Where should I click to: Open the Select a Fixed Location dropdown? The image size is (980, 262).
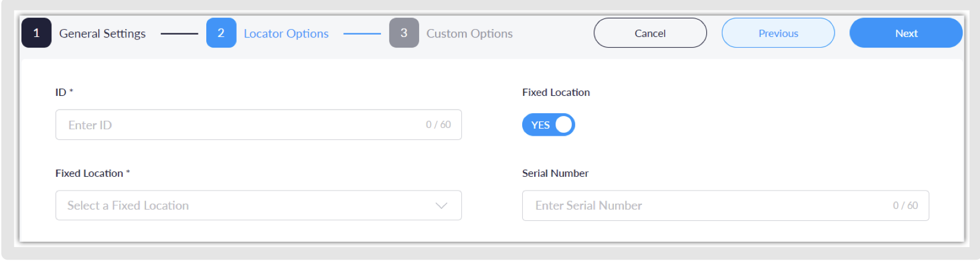click(x=250, y=205)
